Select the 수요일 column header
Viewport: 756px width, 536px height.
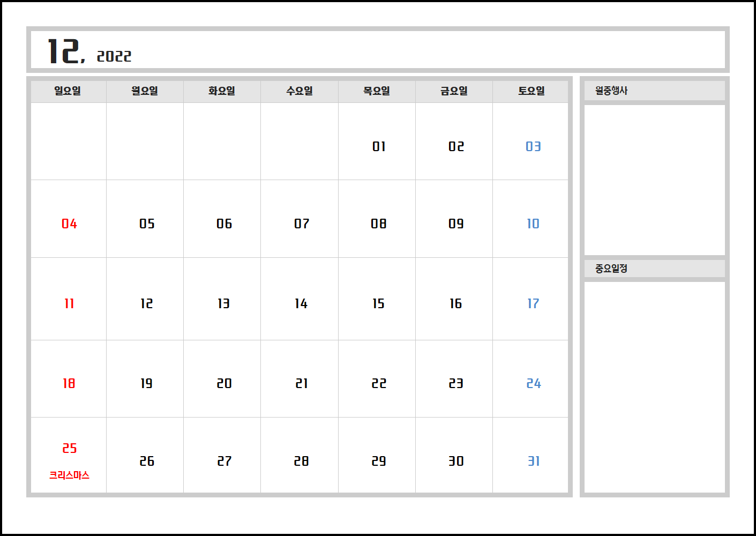300,91
